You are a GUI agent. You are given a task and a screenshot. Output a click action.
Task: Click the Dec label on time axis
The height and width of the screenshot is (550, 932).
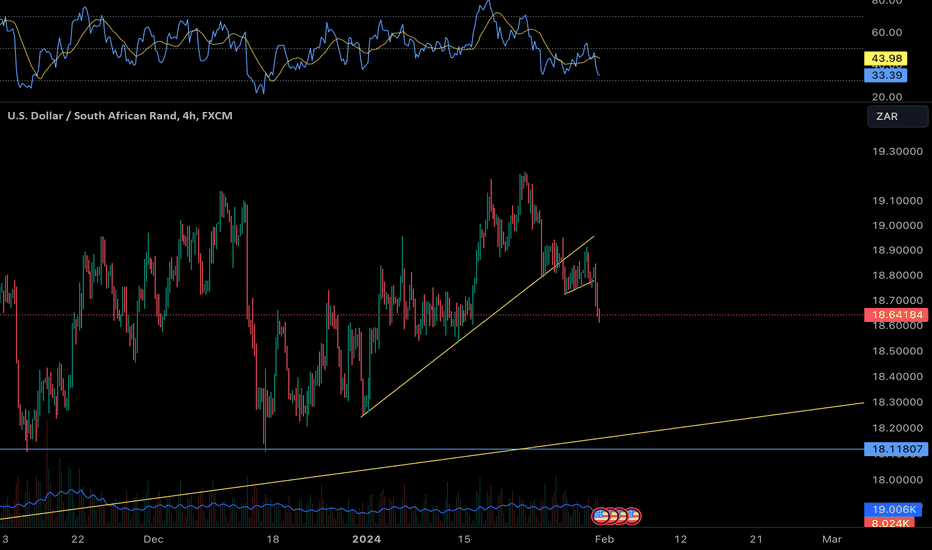click(x=153, y=539)
